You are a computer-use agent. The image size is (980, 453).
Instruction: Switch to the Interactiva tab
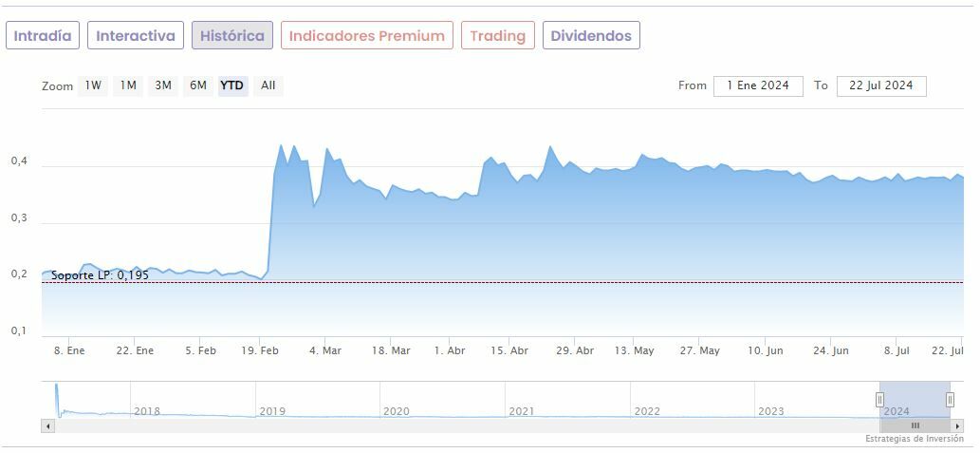pos(136,36)
